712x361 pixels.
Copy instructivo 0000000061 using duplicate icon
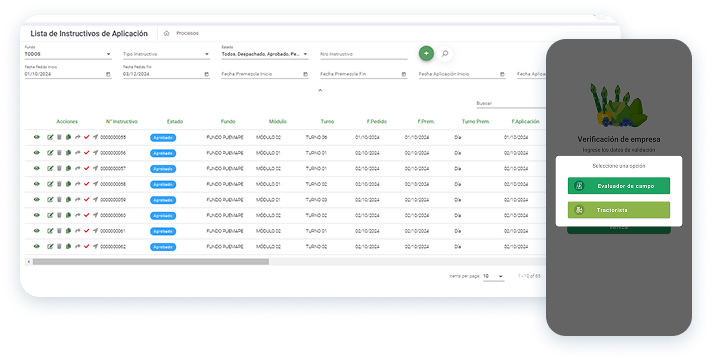point(68,231)
